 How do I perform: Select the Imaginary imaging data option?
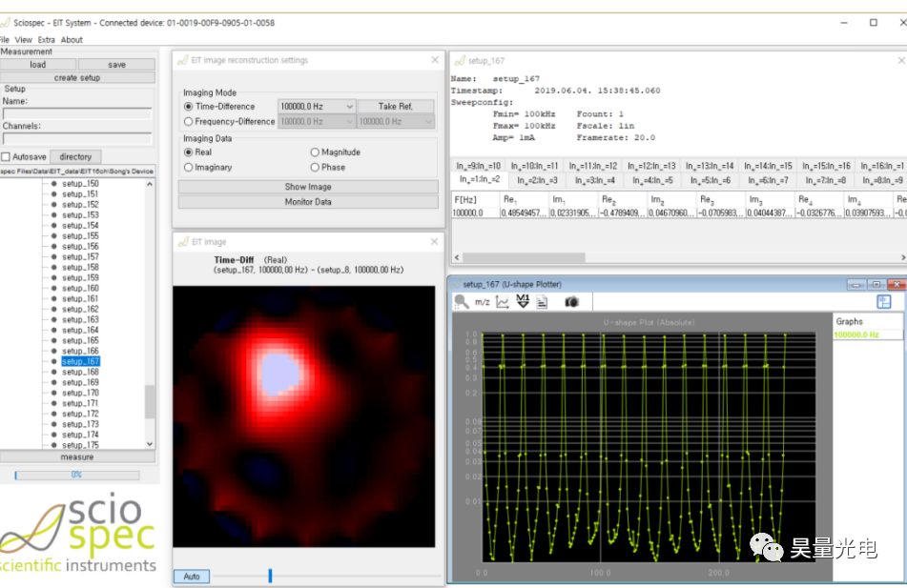[188, 168]
